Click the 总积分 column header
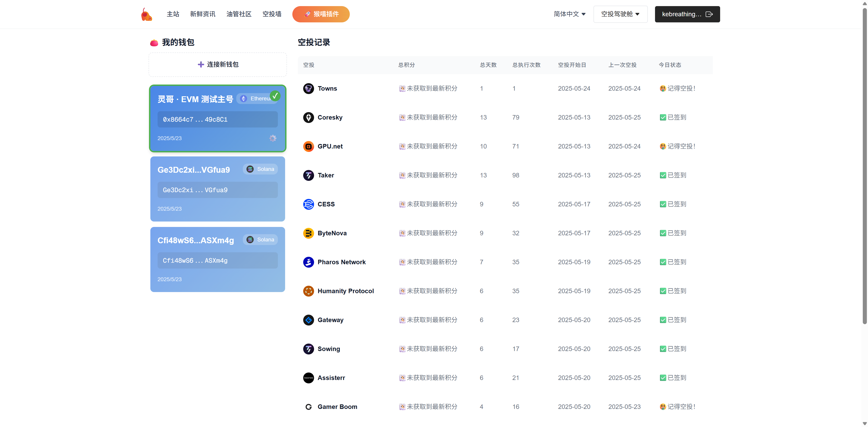Screen dimensions: 868x427 pyautogui.click(x=406, y=65)
